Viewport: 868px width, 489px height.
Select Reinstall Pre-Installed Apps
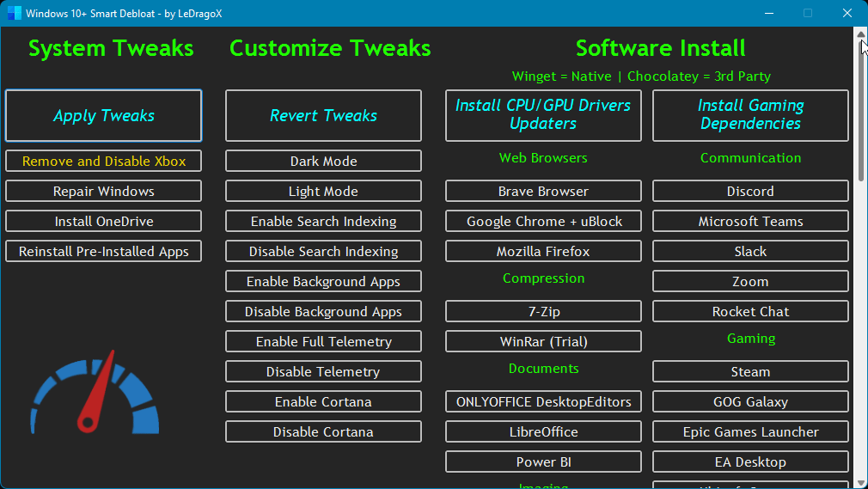[x=103, y=251]
